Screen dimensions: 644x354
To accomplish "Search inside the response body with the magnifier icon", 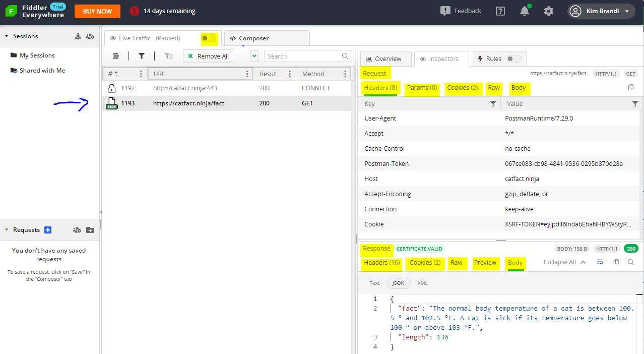I will 631,262.
